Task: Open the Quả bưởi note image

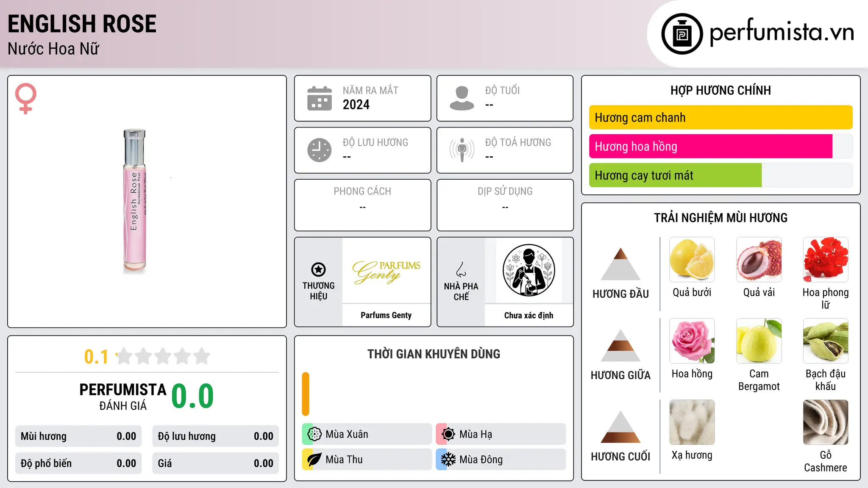Action: coord(692,260)
